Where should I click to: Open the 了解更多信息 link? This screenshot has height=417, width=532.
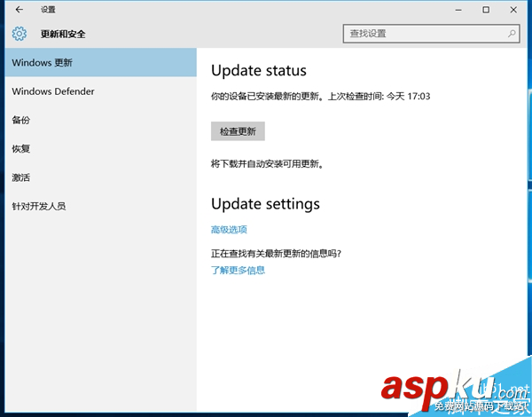tap(238, 271)
